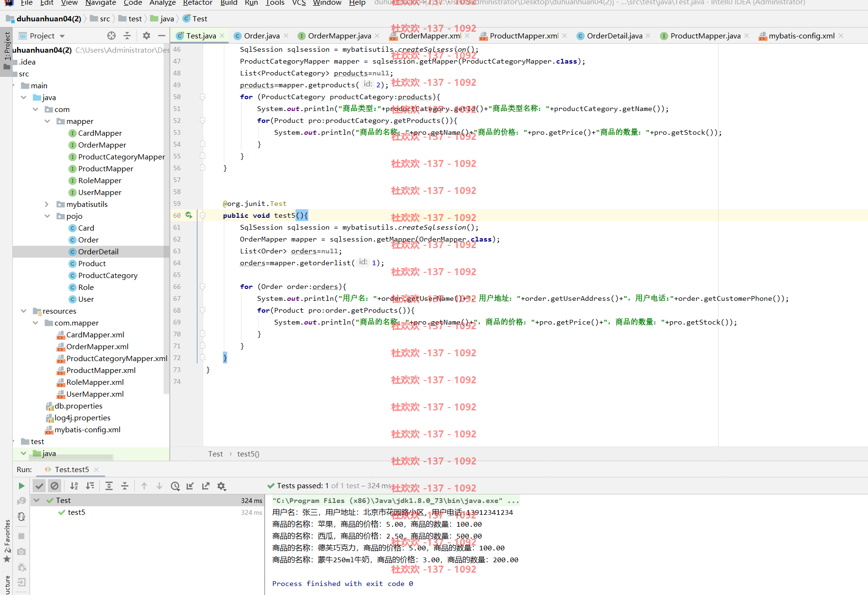Select ProductCategoryMapper interface in tree
868x595 pixels.
(121, 157)
